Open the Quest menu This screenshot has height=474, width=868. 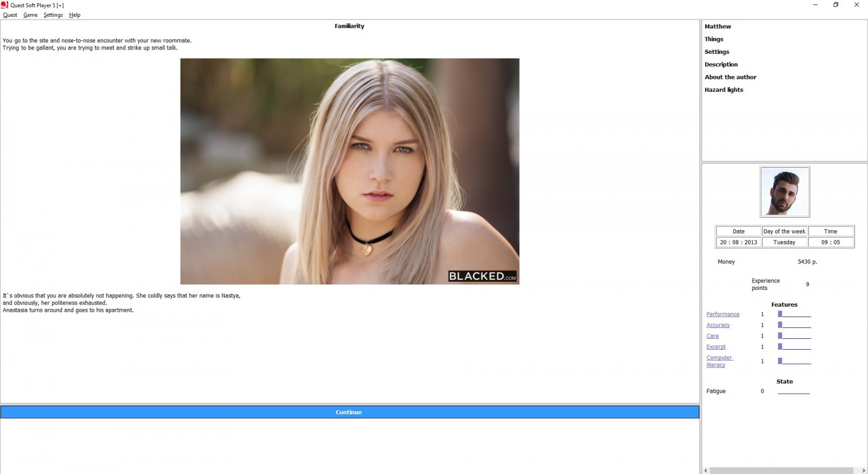point(10,15)
